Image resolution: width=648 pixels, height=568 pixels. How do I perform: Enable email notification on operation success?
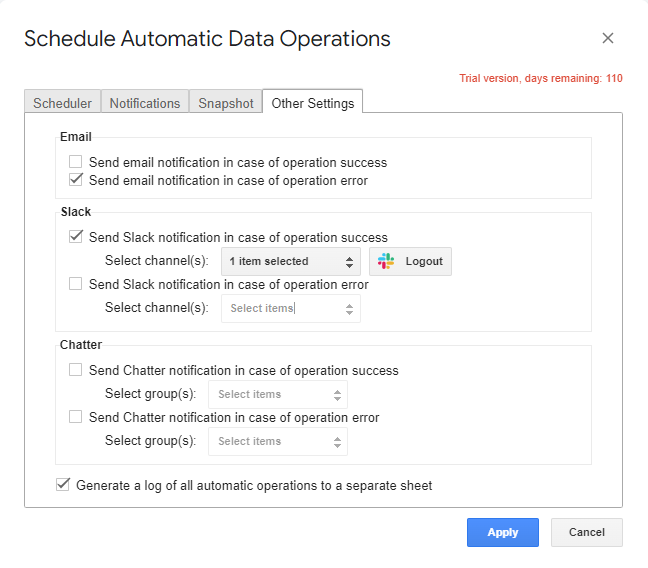coord(75,162)
